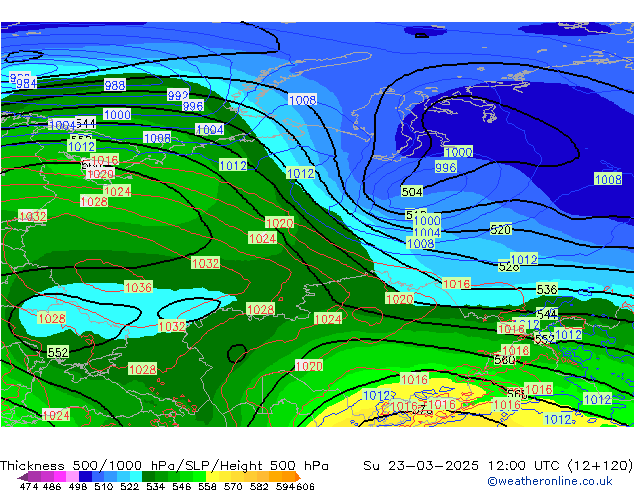This screenshot has height=490, width=634.
Task: Click the blue 1008 label on dark blue area at right
Action: pyautogui.click(x=608, y=179)
